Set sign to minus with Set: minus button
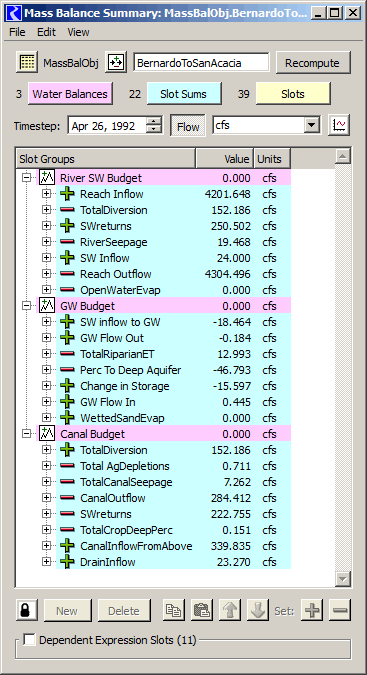 tap(340, 610)
